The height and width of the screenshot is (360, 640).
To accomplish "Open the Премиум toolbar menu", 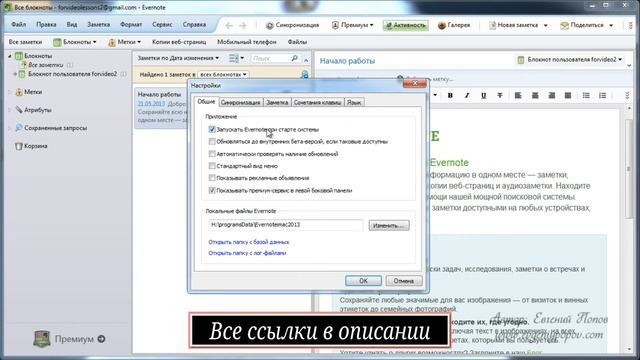I will click(353, 25).
